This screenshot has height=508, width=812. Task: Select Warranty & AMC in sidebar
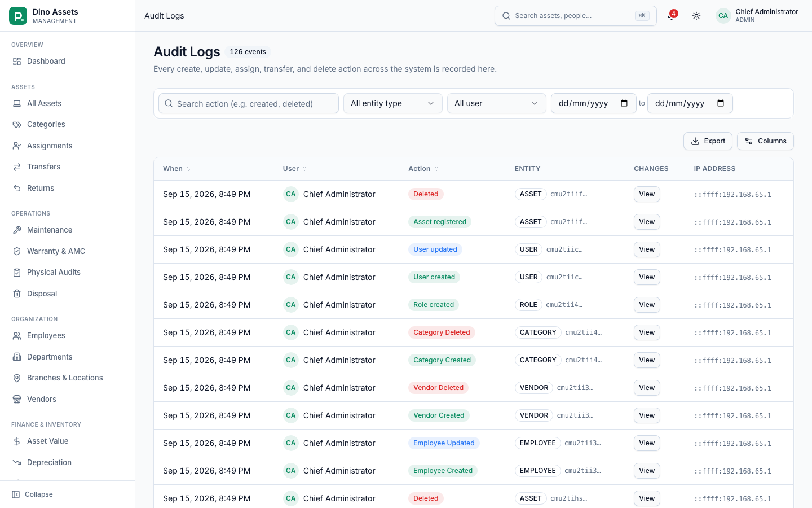click(x=68, y=251)
